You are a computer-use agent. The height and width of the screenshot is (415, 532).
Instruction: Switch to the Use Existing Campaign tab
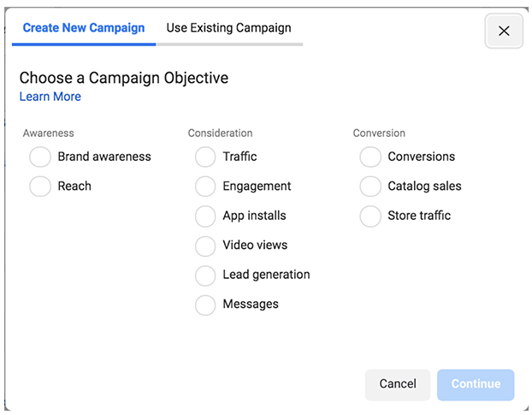tap(229, 28)
